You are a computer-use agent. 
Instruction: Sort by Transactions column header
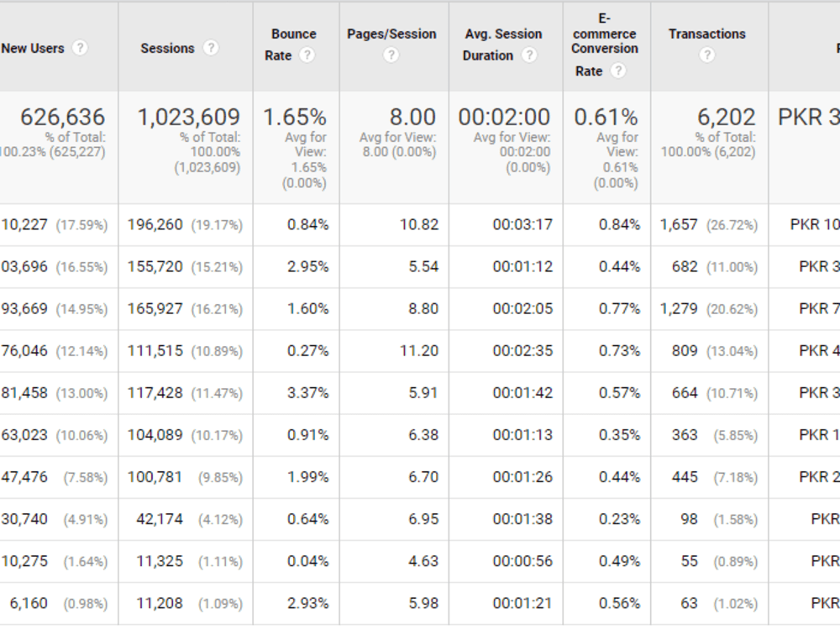click(x=706, y=34)
